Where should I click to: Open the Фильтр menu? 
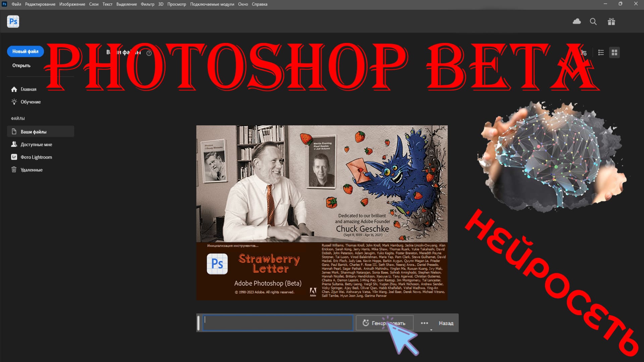[147, 4]
